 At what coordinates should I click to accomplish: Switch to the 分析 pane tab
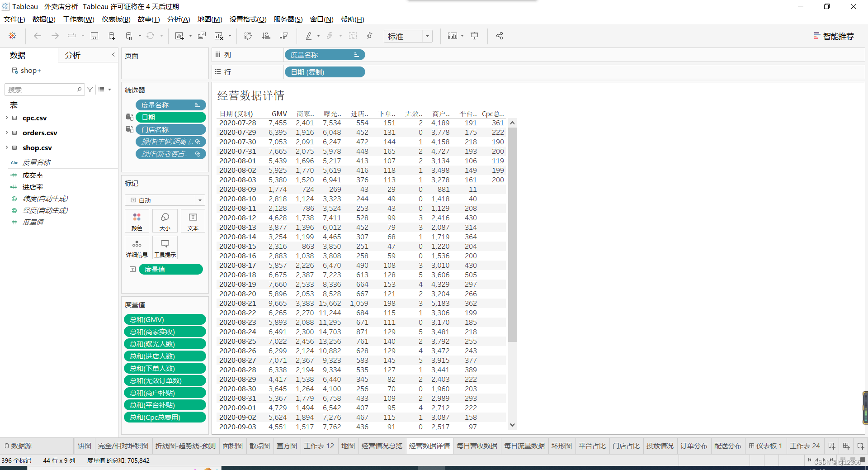[x=73, y=55]
